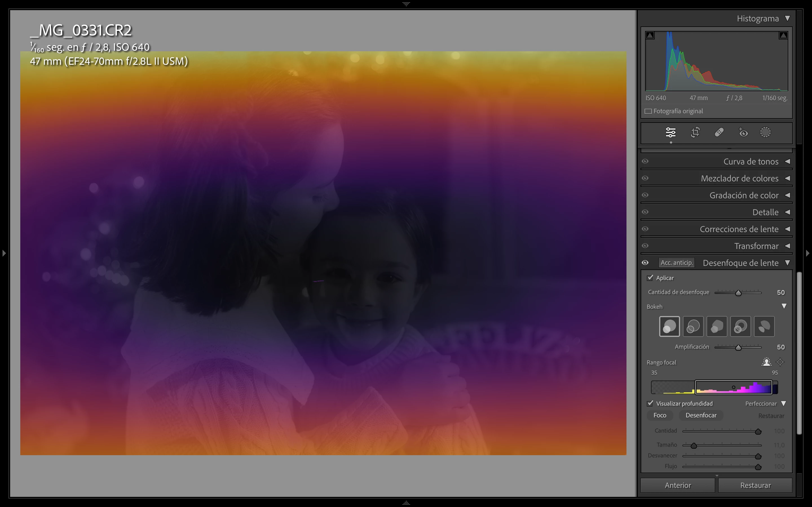Select the Healing bandage tool

point(719,132)
